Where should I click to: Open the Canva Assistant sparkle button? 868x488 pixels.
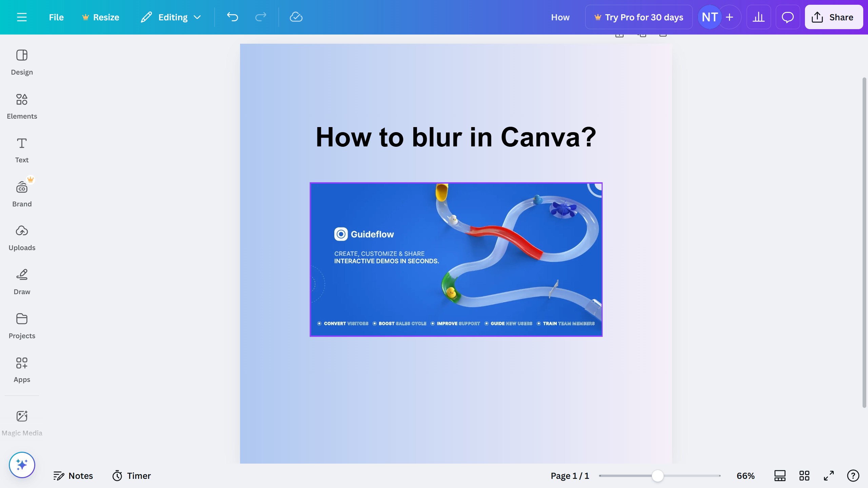22,465
